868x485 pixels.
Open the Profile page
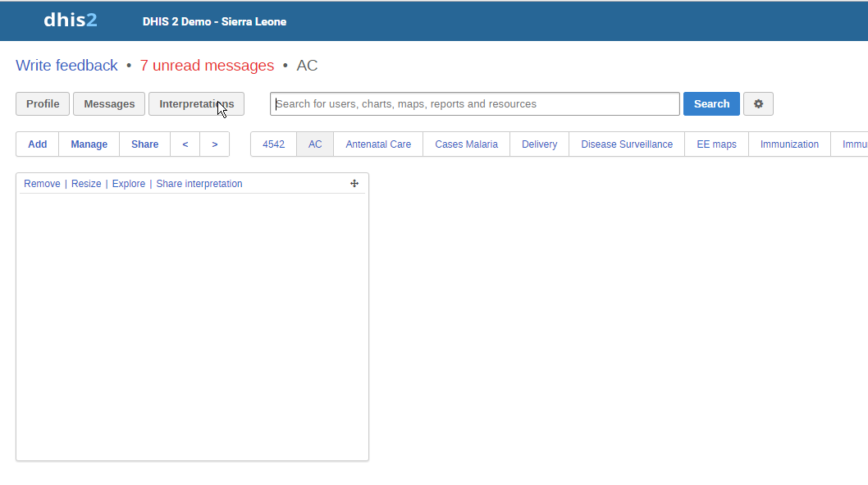(x=43, y=104)
